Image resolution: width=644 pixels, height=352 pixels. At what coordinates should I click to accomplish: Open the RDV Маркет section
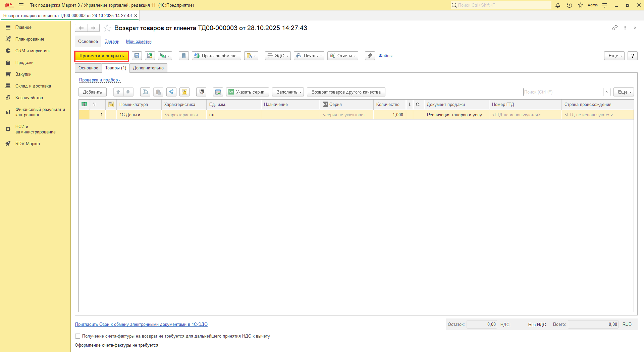pyautogui.click(x=28, y=143)
